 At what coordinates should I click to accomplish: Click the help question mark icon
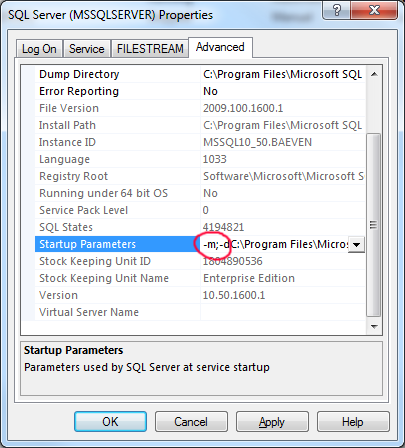[336, 10]
